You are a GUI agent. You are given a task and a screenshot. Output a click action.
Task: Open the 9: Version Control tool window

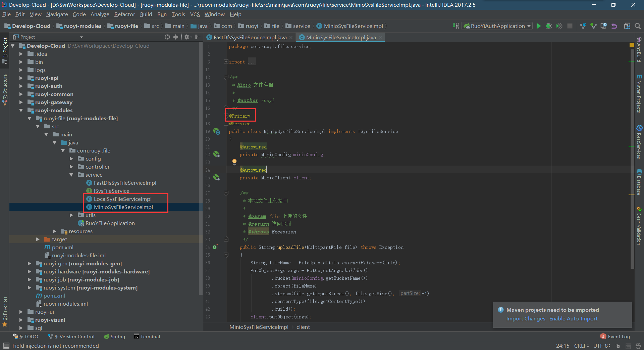pyautogui.click(x=71, y=337)
